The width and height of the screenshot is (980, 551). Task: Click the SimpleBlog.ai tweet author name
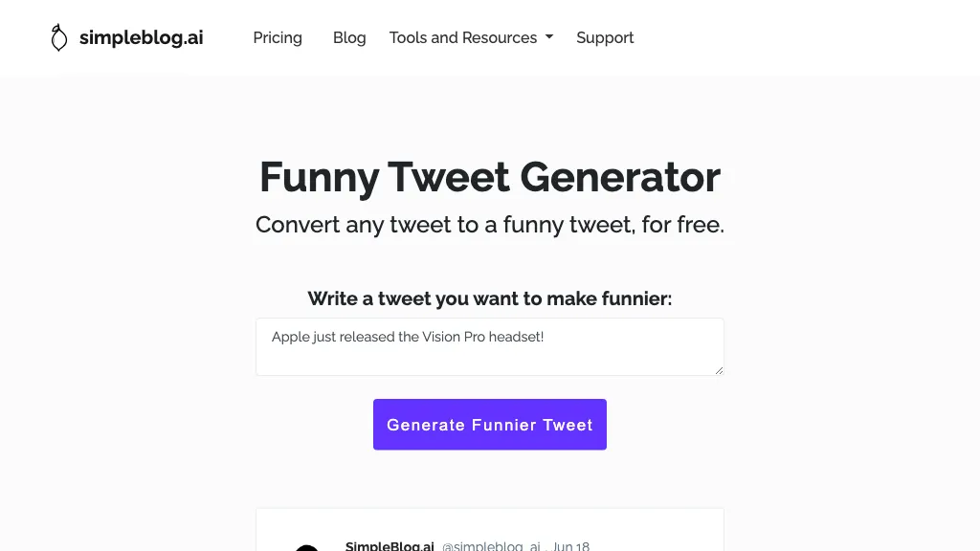tap(390, 546)
